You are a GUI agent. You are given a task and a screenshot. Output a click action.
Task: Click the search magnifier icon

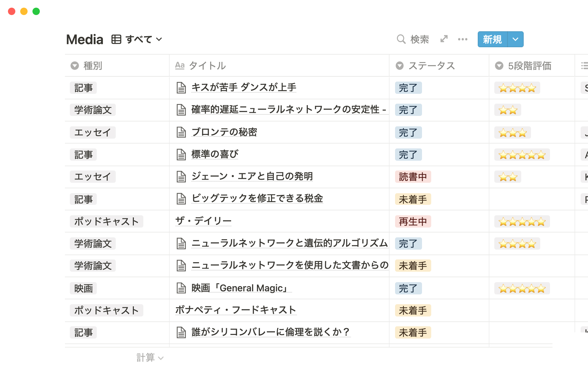[401, 39]
